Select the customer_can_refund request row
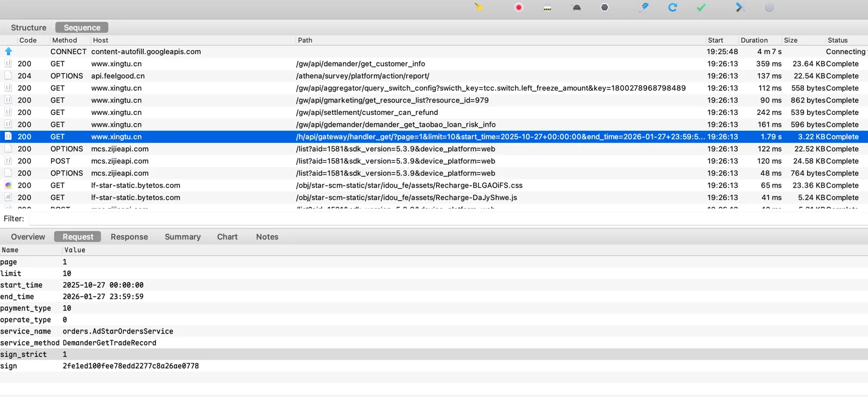This screenshot has width=868, height=397. tap(367, 112)
